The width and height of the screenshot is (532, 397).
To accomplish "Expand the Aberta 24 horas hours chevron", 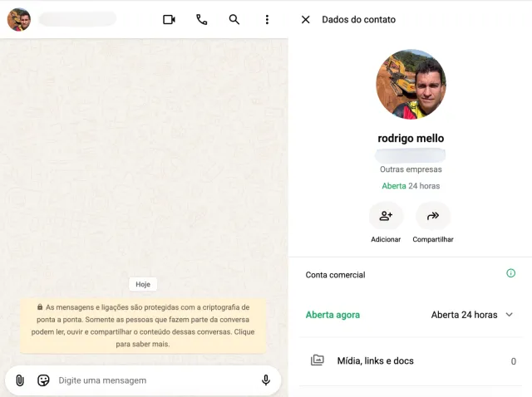I will coord(509,315).
